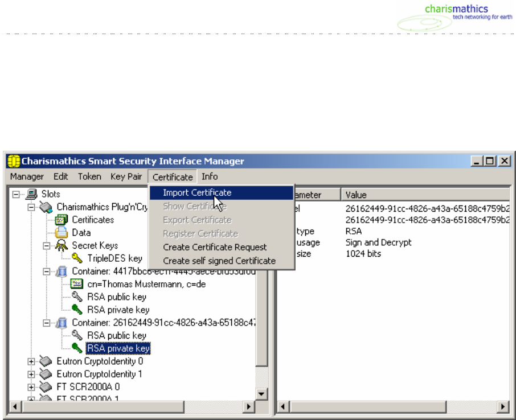This screenshot has width=516, height=420.
Task: Click the left arrow on the tree horizontal scrollbar
Action: (15, 406)
